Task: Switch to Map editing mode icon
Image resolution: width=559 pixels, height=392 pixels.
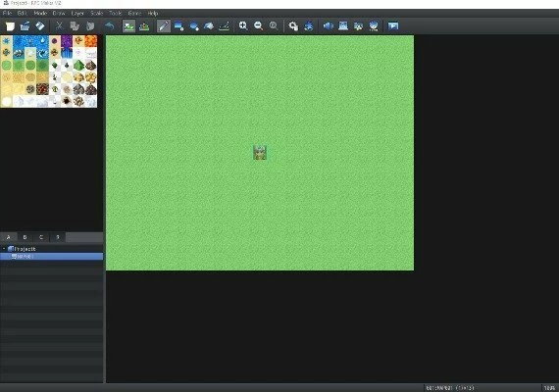Action: click(x=128, y=26)
